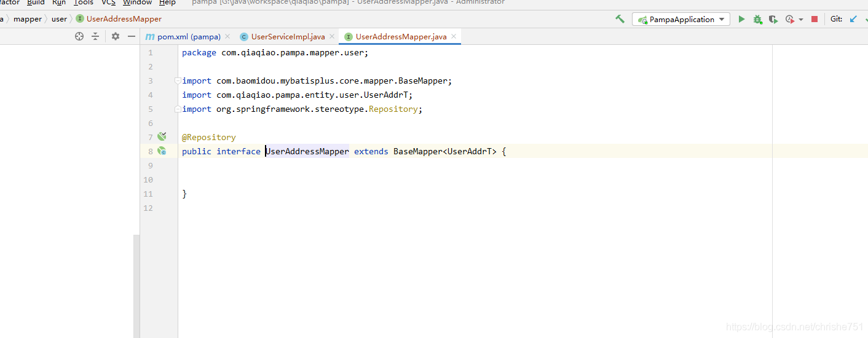Viewport: 868px width, 338px height.
Task: Select opened file target icon in project panel
Action: tap(79, 36)
